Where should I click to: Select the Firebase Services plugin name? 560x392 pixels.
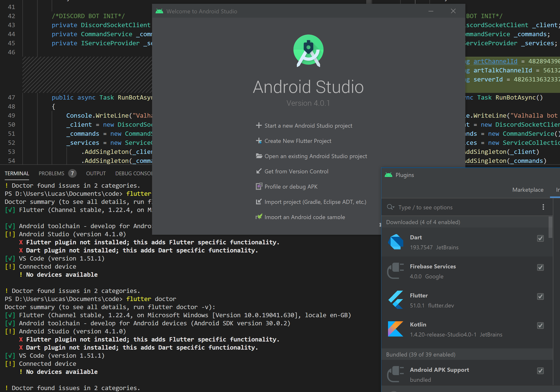tap(433, 266)
